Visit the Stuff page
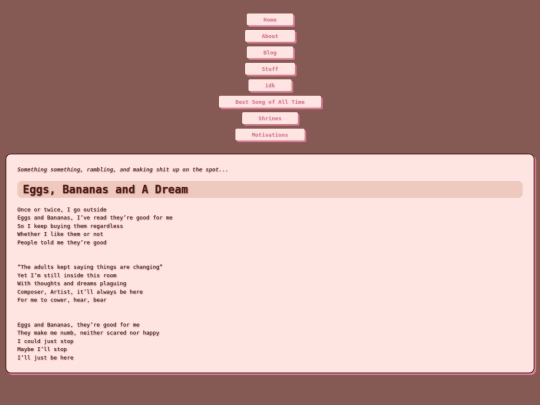Screen dimensions: 540x405 click(270, 69)
